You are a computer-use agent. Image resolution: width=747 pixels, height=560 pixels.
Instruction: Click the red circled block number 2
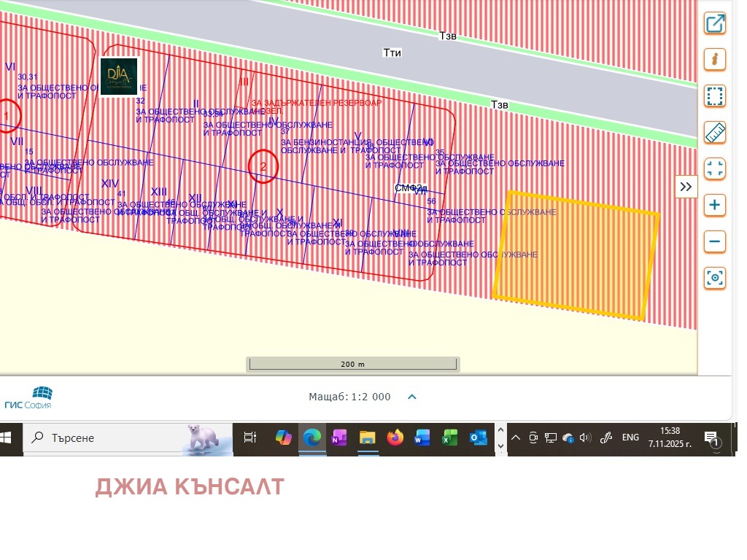(263, 166)
